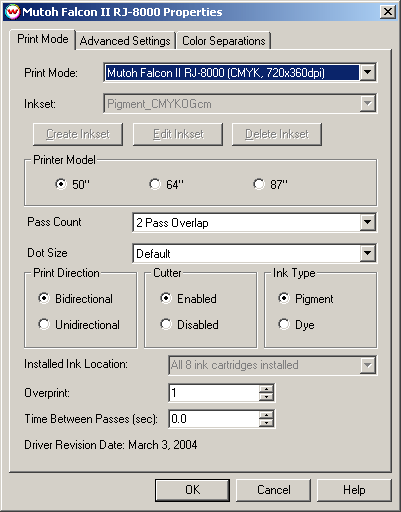Switch to the Print Mode tab
401x512 pixels.
tap(43, 39)
